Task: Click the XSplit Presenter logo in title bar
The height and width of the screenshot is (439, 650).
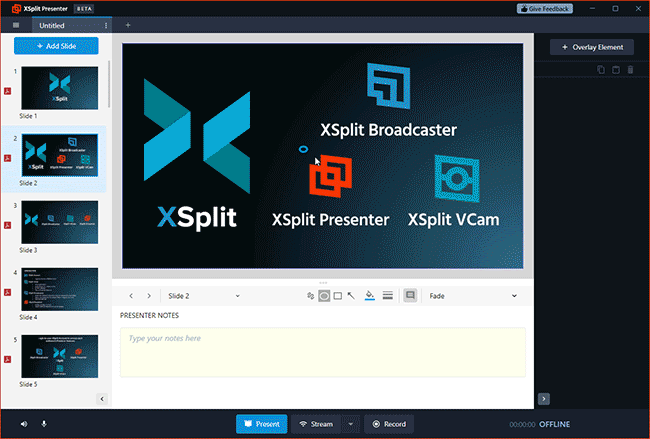Action: click(16, 9)
